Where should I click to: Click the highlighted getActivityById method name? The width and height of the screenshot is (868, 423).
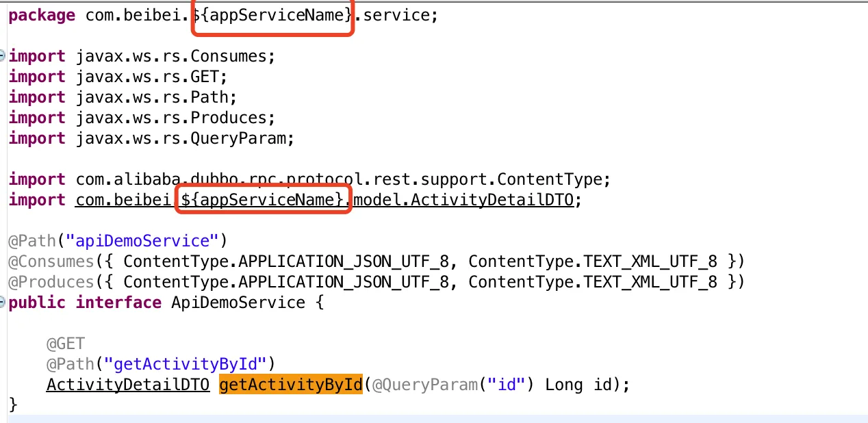click(x=290, y=385)
